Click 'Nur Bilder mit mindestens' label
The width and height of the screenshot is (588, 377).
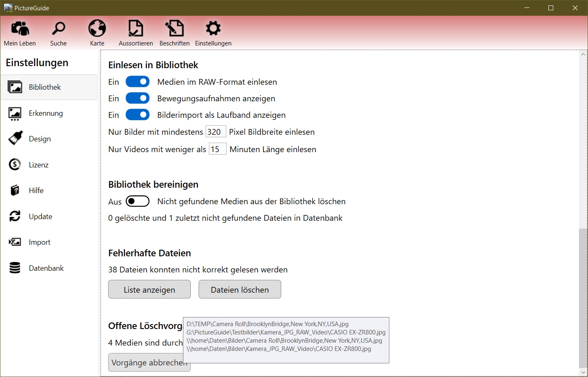(x=156, y=132)
